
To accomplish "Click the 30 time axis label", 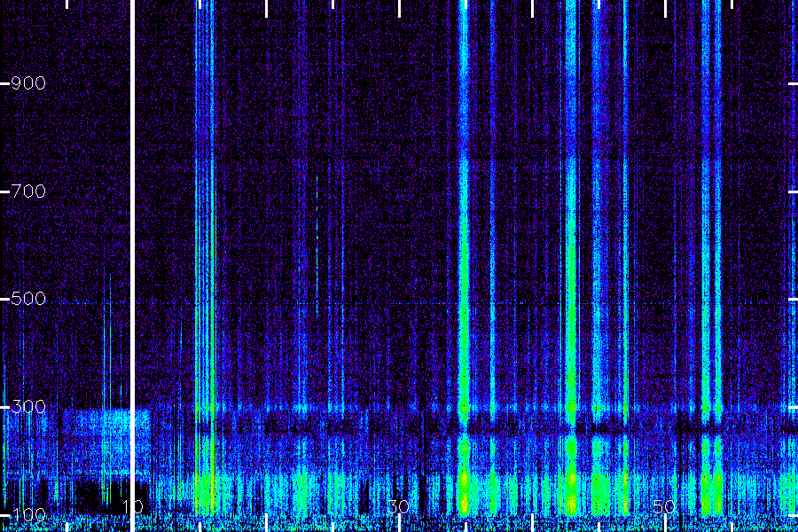I will (398, 507).
